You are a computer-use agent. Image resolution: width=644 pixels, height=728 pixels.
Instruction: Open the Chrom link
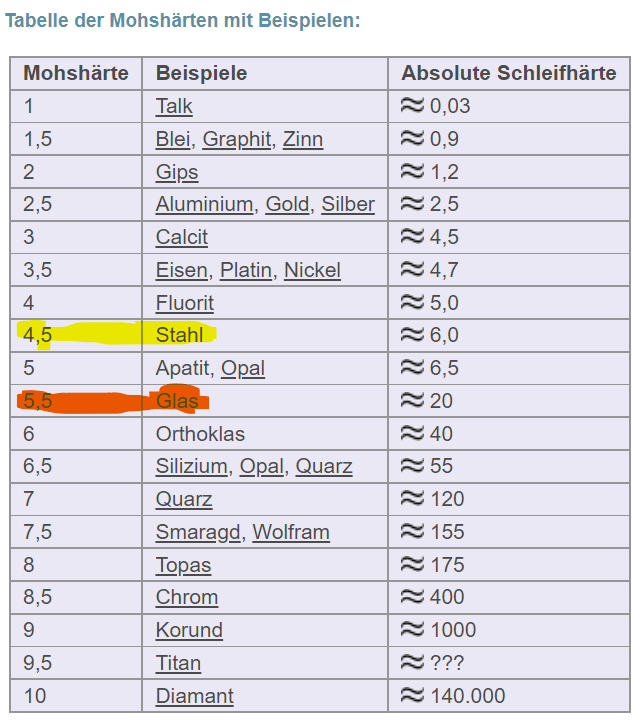click(x=186, y=597)
